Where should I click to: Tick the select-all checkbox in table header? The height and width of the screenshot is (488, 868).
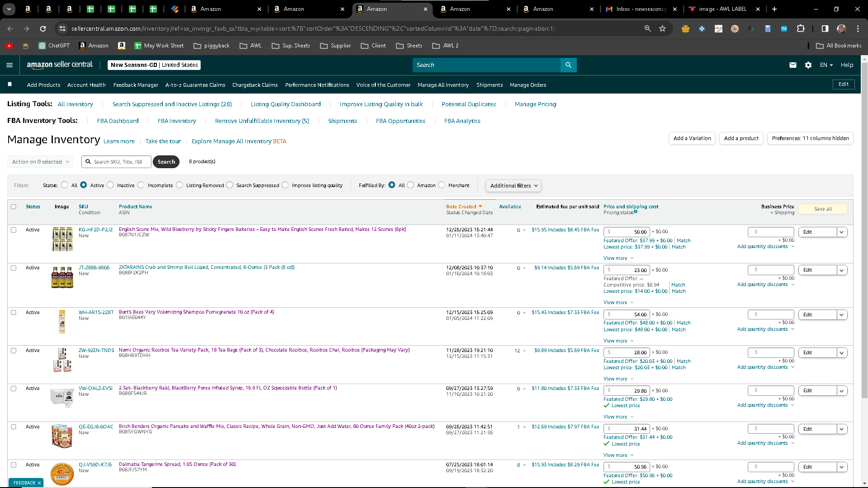(x=14, y=207)
